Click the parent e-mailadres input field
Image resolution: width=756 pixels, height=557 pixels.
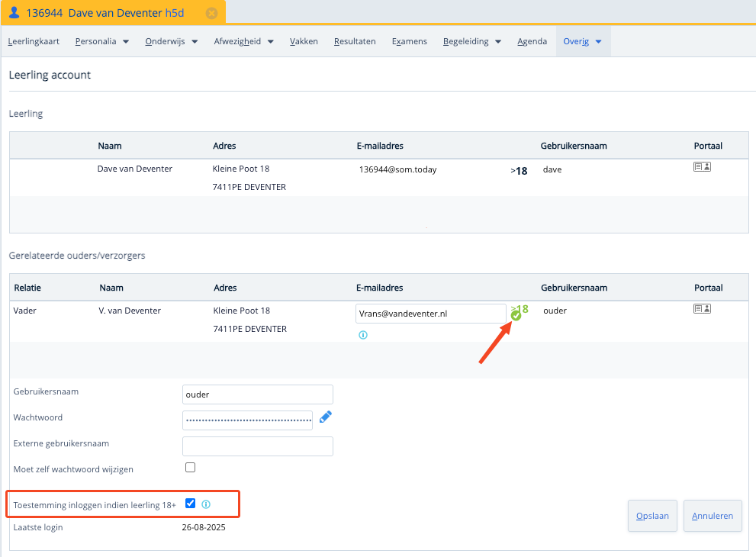(430, 313)
